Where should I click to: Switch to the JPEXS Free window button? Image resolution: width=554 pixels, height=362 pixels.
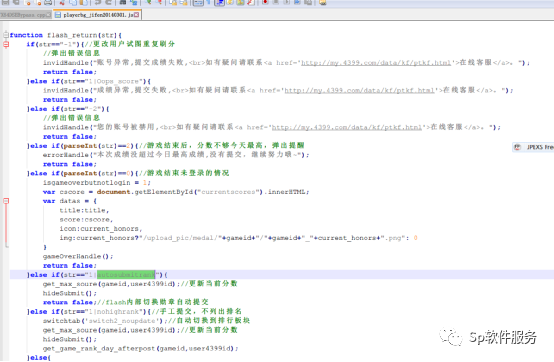(533, 147)
